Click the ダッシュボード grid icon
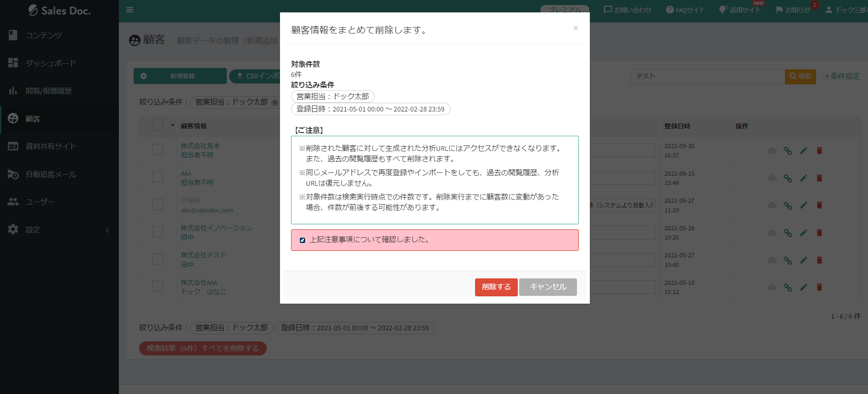The image size is (868, 394). pyautogui.click(x=13, y=63)
